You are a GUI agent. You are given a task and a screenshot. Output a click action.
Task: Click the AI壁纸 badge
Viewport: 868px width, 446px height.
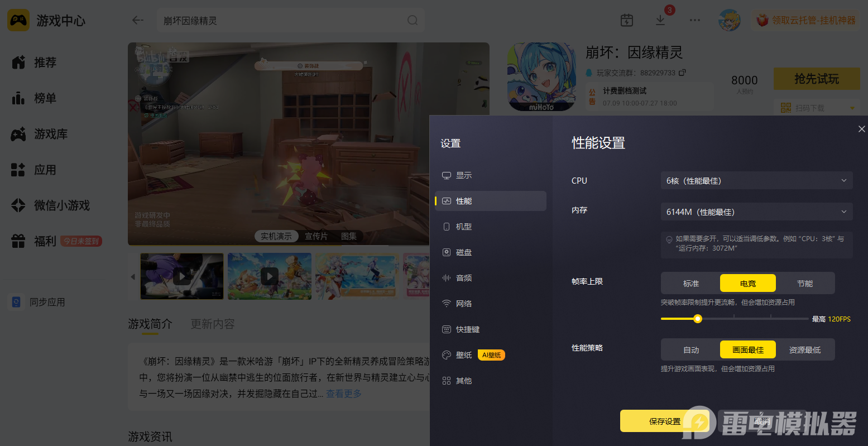tap(491, 355)
